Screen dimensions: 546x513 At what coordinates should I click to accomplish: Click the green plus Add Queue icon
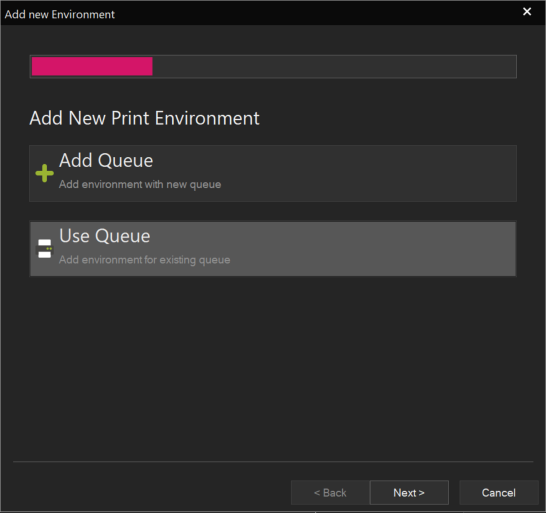(45, 173)
